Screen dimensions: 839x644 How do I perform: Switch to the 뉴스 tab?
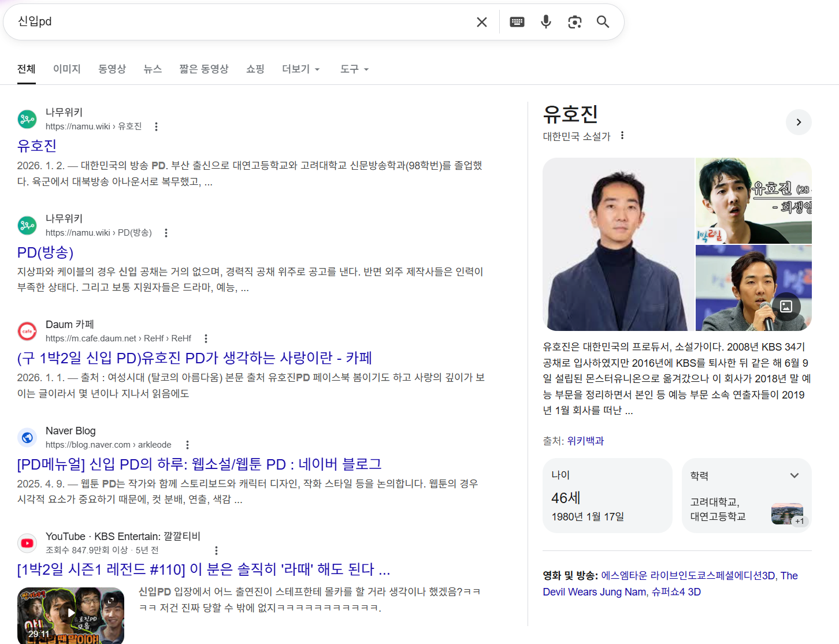point(153,69)
